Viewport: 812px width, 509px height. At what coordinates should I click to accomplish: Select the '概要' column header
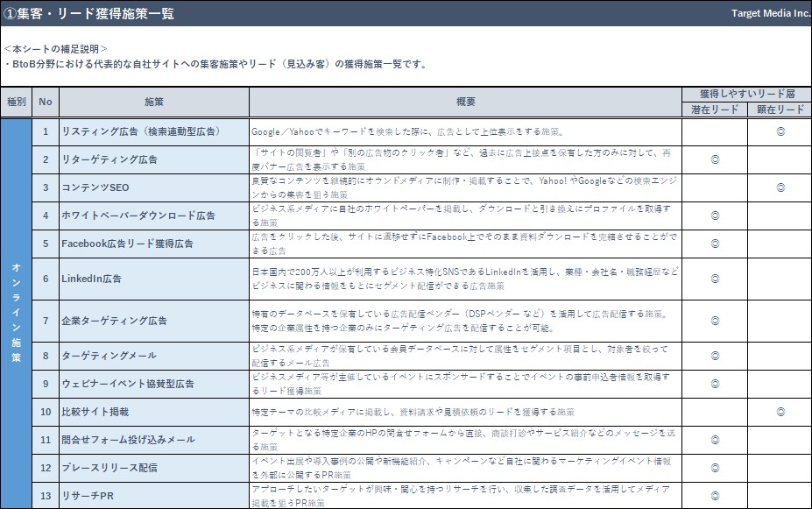point(465,102)
